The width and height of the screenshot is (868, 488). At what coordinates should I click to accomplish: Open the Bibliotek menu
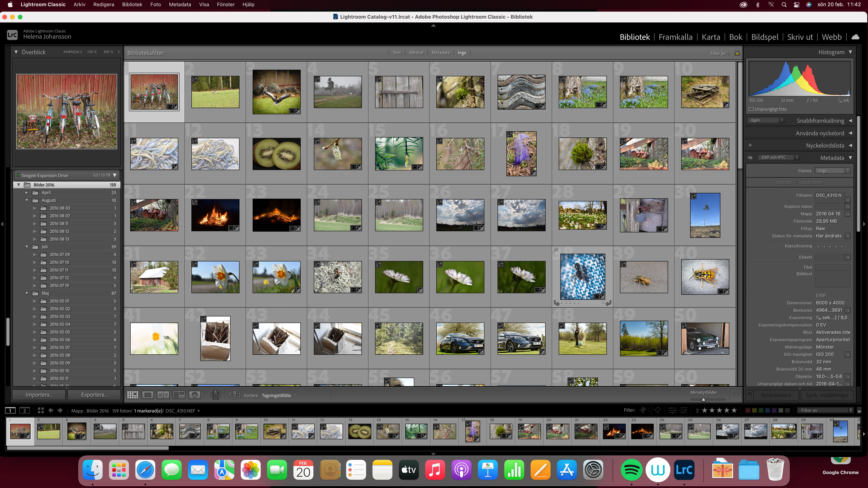coord(132,4)
